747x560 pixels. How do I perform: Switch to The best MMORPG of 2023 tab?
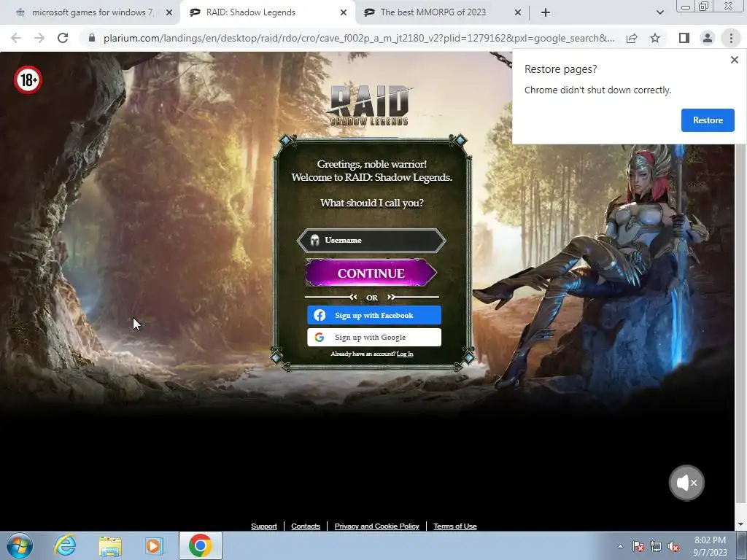pyautogui.click(x=442, y=12)
